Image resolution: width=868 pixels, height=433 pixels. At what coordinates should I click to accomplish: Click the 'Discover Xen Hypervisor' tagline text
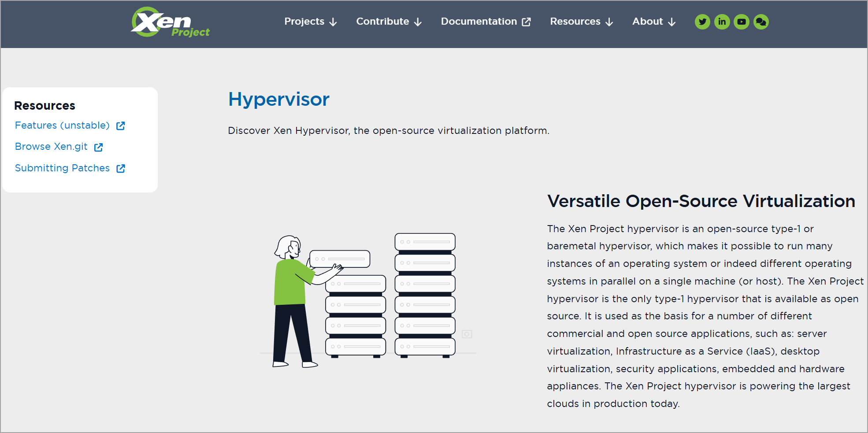tap(389, 131)
